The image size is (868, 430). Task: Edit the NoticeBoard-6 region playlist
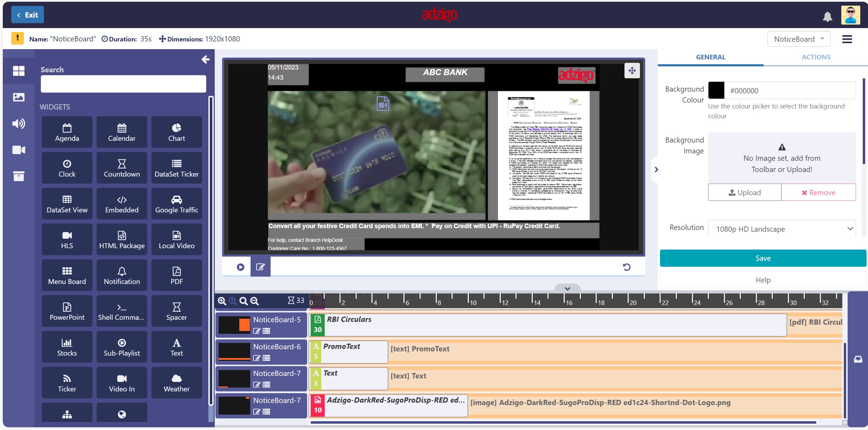pyautogui.click(x=257, y=358)
